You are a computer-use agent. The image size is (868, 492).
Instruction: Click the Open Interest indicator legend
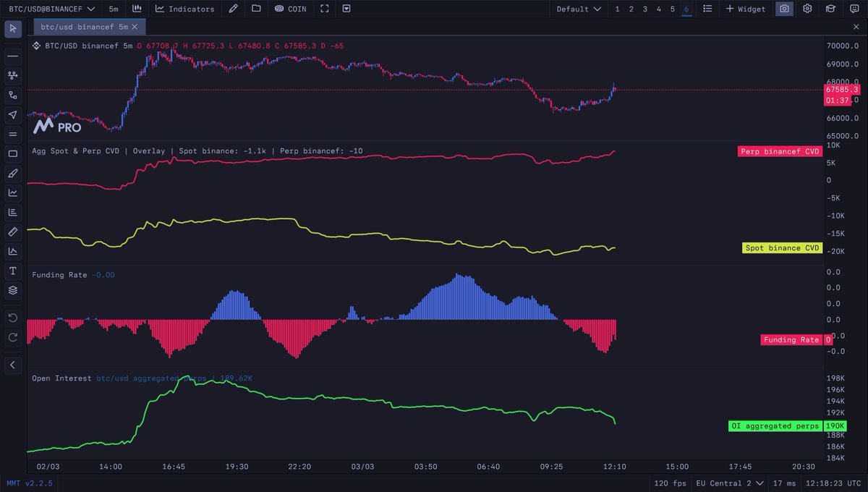(x=142, y=378)
